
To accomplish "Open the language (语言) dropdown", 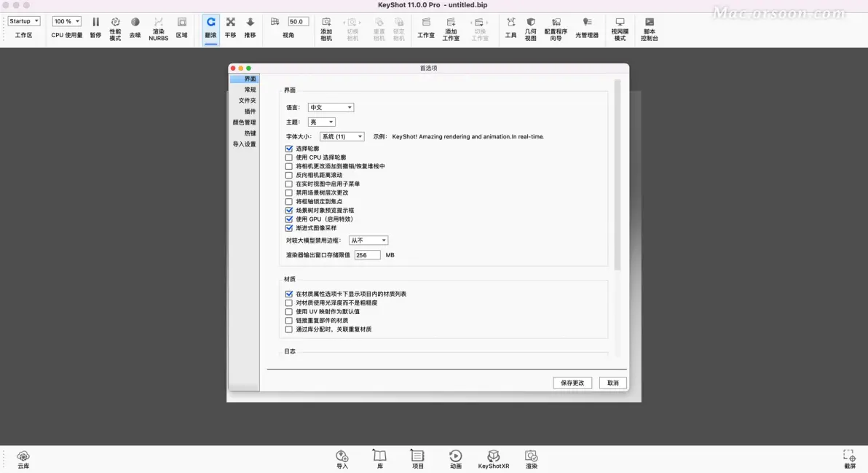I will 331,107.
